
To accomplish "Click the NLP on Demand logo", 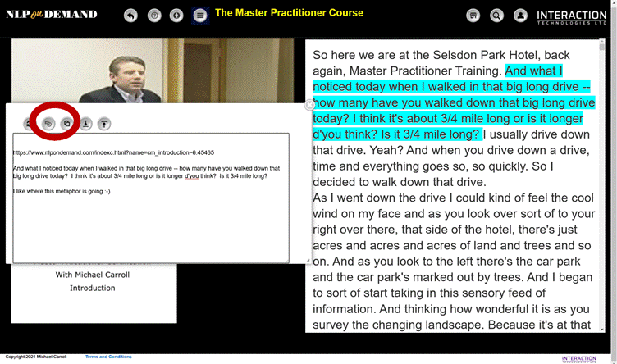I will tap(51, 15).
